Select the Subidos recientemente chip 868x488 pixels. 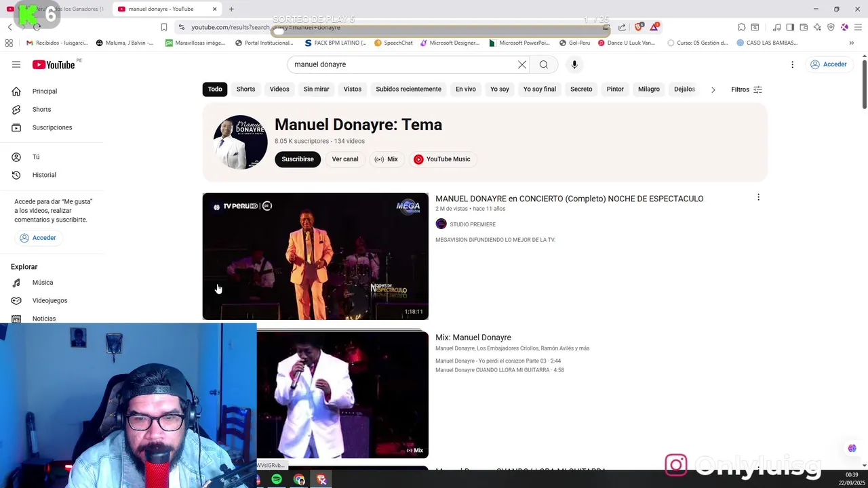(408, 89)
